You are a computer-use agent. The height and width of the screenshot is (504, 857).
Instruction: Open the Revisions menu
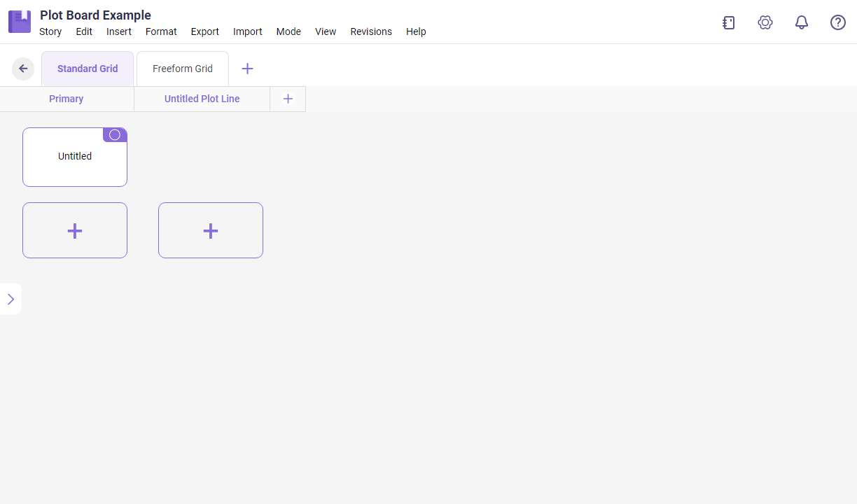coord(371,31)
